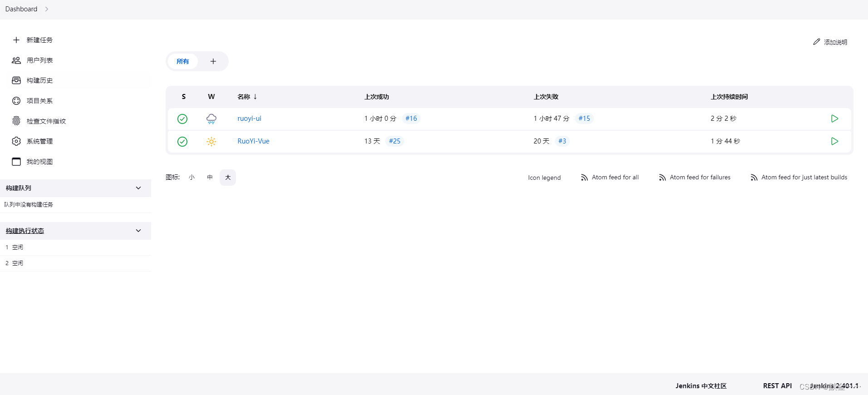Click RSS icon for Atom feed for failures
This screenshot has height=395, width=868.
tap(662, 178)
